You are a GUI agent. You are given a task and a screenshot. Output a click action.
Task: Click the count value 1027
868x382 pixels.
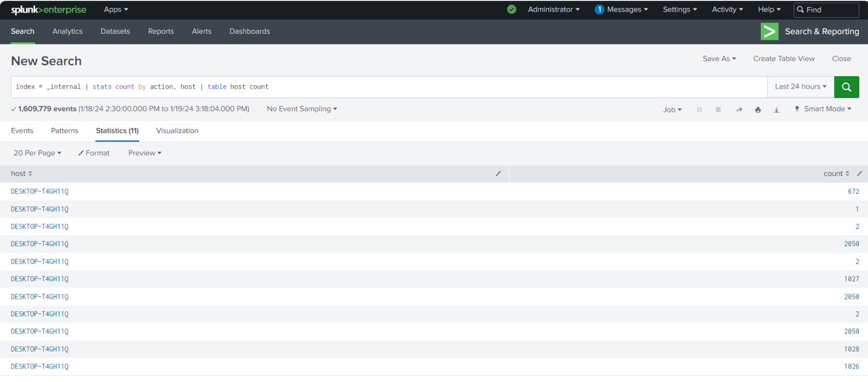click(x=852, y=279)
